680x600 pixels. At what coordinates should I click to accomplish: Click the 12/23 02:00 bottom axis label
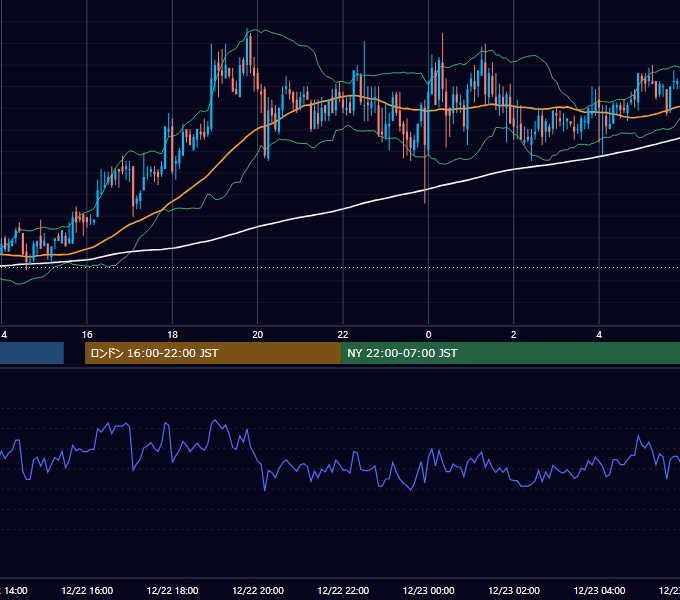(514, 590)
